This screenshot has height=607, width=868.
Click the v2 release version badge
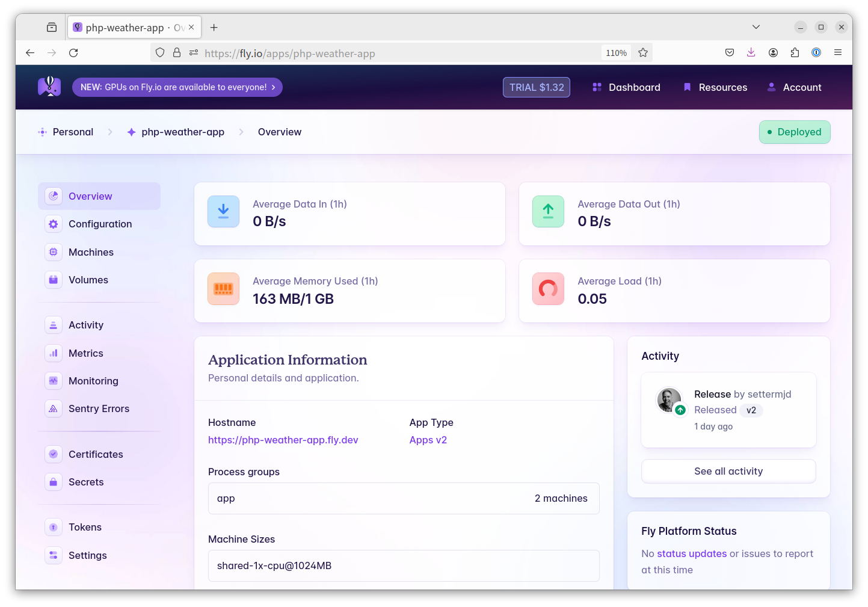751,410
